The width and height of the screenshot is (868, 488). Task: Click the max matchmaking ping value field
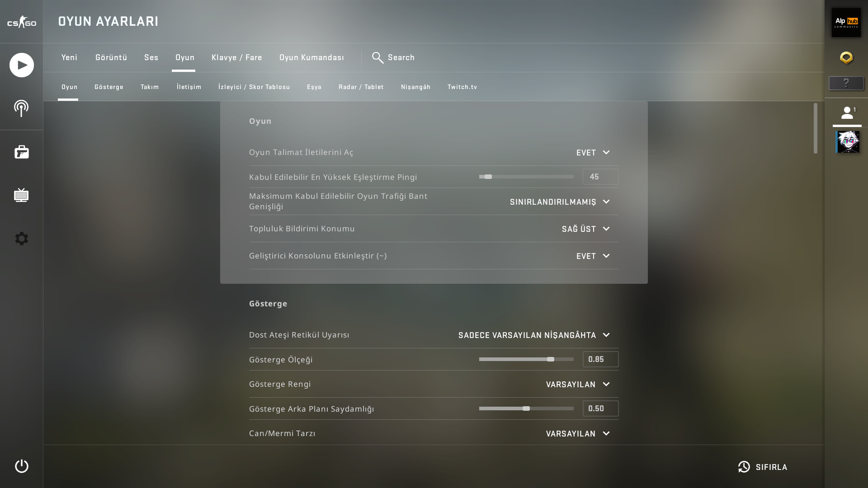coord(600,177)
